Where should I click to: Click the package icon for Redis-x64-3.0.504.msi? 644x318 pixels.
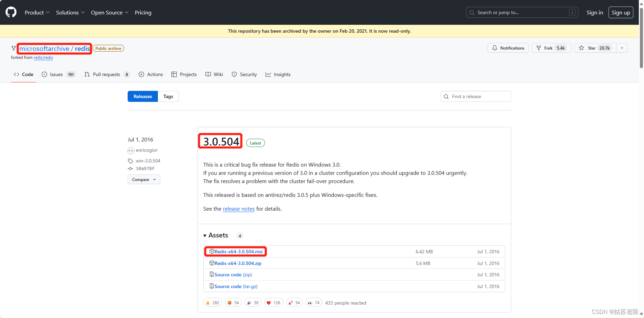[212, 251]
